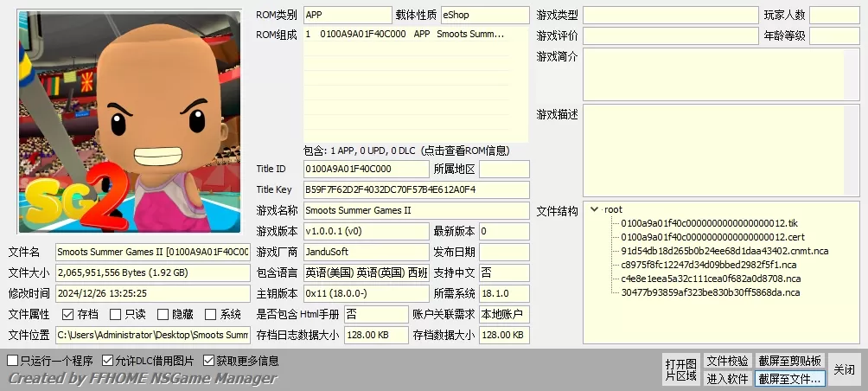Click the 关闭 button
This screenshot has height=391, width=868.
coord(844,369)
